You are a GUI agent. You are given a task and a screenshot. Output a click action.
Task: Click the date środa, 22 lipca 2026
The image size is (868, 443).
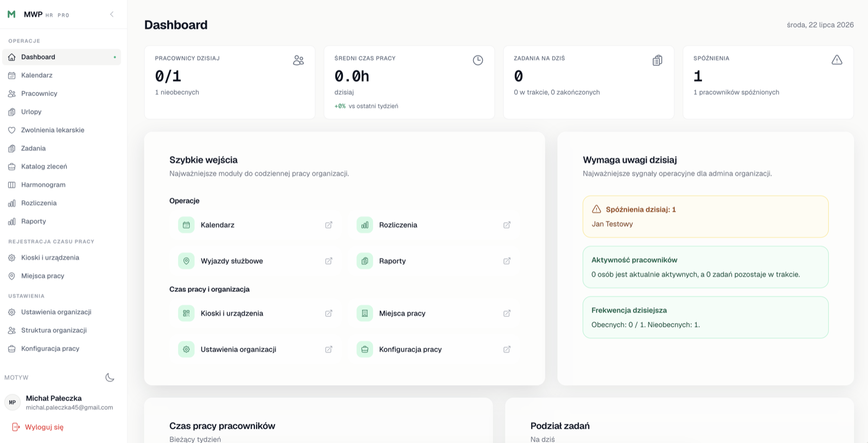[820, 25]
